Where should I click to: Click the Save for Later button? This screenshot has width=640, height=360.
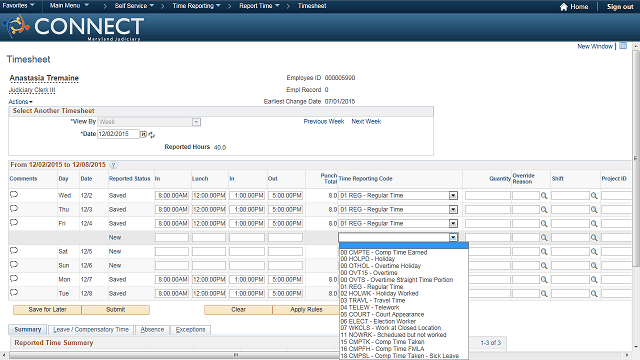tap(47, 310)
